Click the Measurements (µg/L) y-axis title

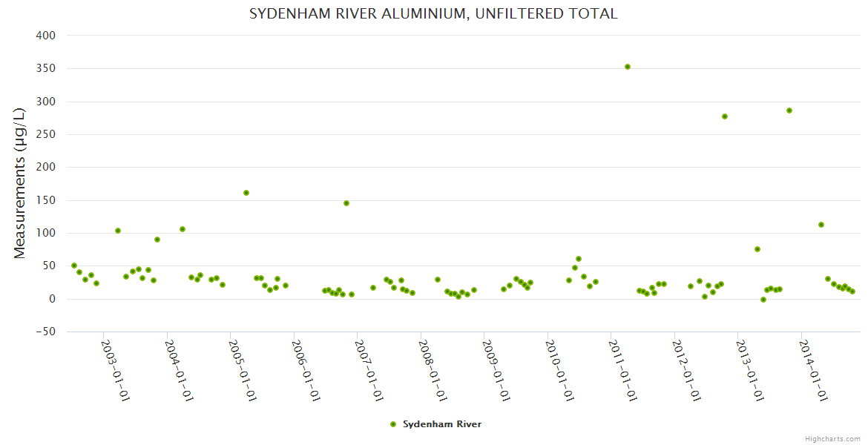pyautogui.click(x=20, y=182)
